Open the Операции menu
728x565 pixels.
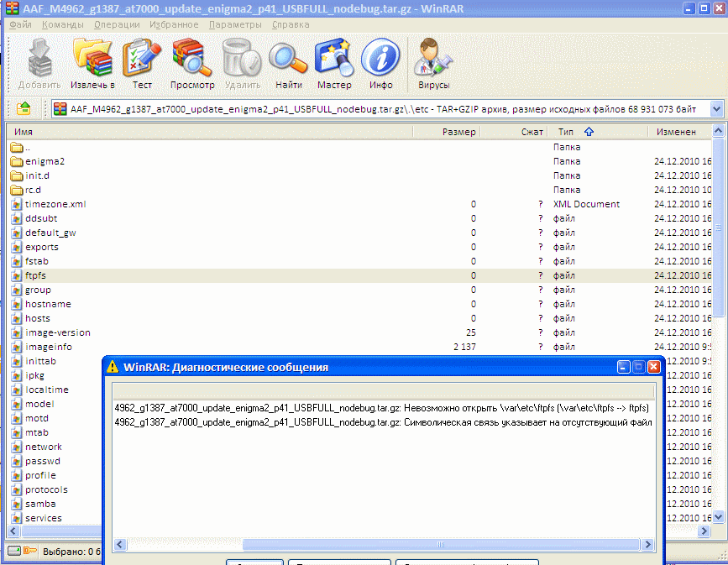click(117, 24)
